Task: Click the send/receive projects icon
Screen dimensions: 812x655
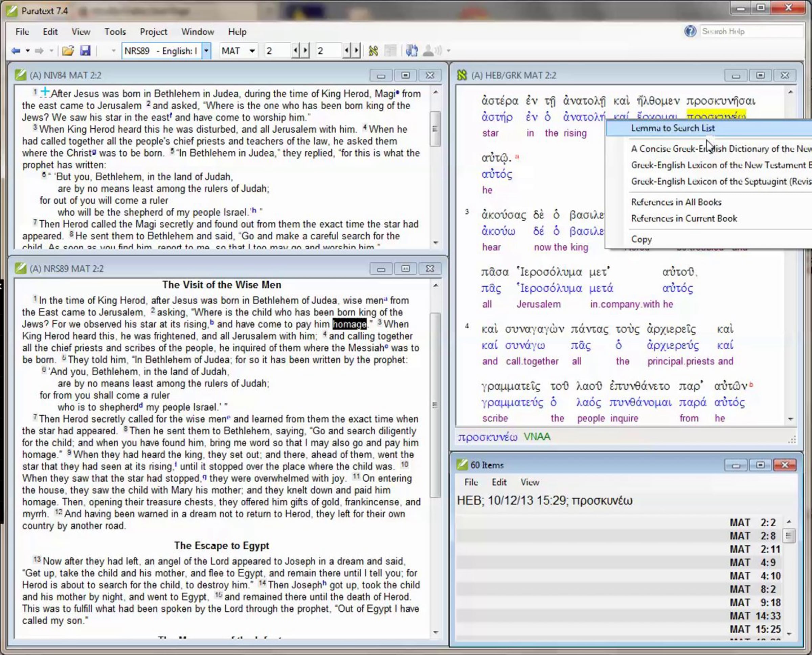Action: pos(411,50)
